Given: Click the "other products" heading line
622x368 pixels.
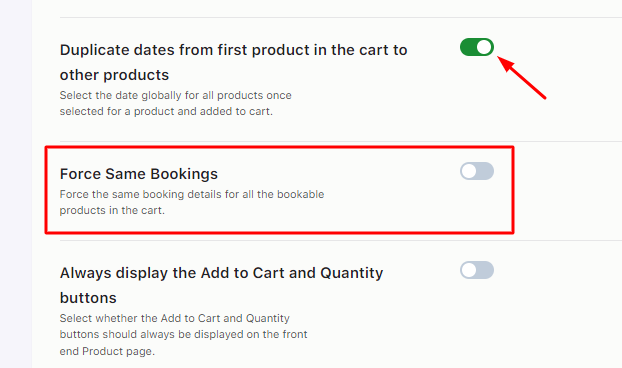Looking at the screenshot, I should point(114,75).
